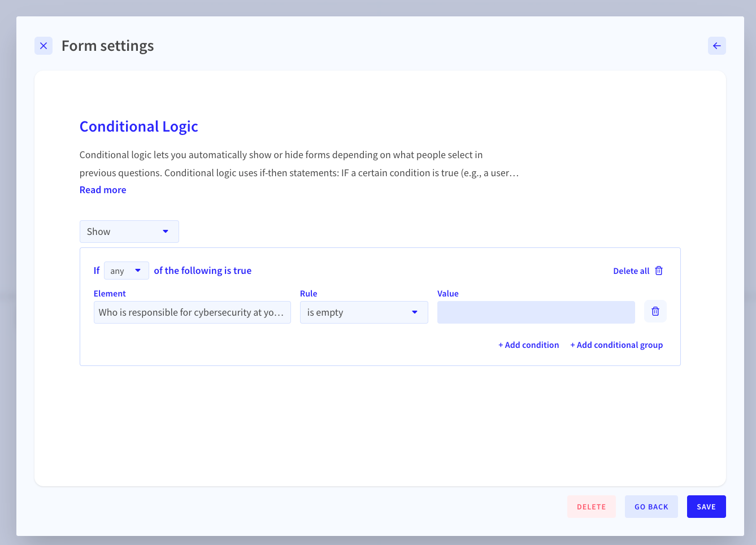Click the chevron on the any selector

click(x=137, y=271)
